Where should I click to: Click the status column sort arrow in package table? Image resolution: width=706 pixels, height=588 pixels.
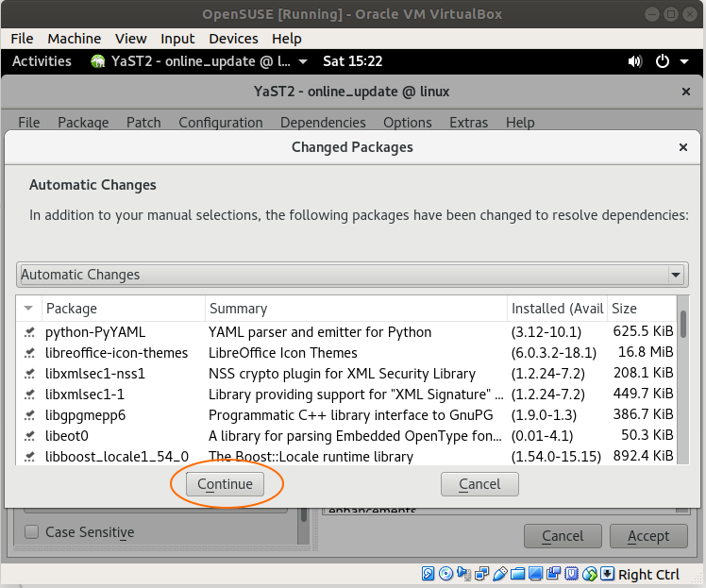click(x=28, y=309)
